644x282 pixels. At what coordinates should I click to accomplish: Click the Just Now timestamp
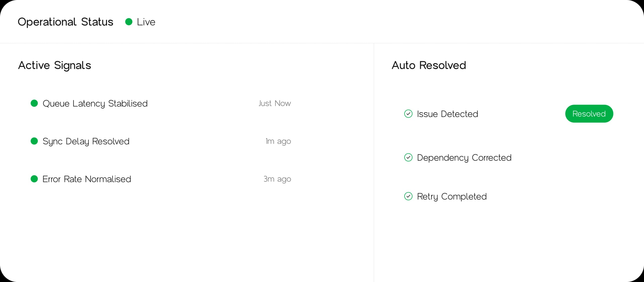coord(275,103)
